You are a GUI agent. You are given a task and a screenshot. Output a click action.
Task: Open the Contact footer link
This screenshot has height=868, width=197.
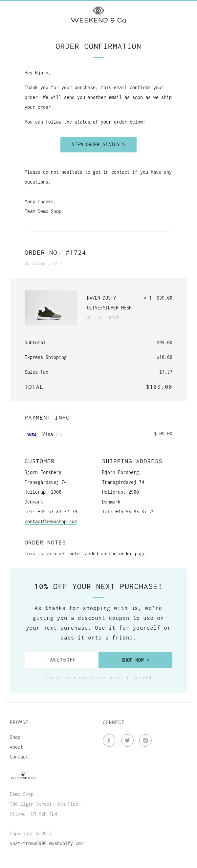(19, 757)
